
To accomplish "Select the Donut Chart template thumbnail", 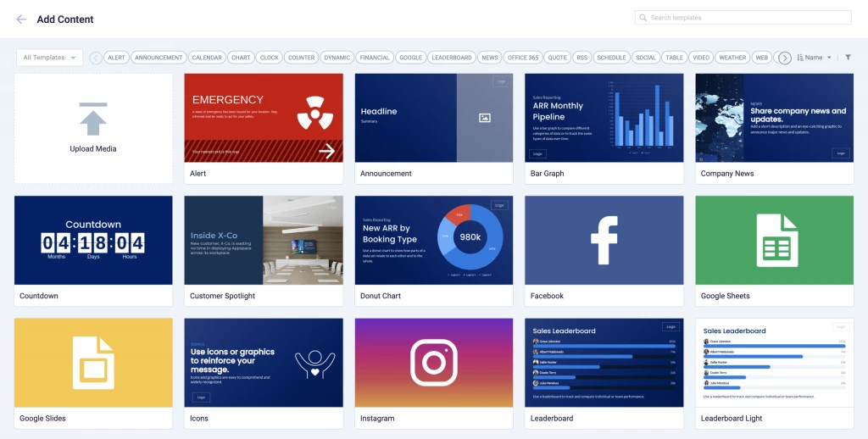I will [434, 240].
